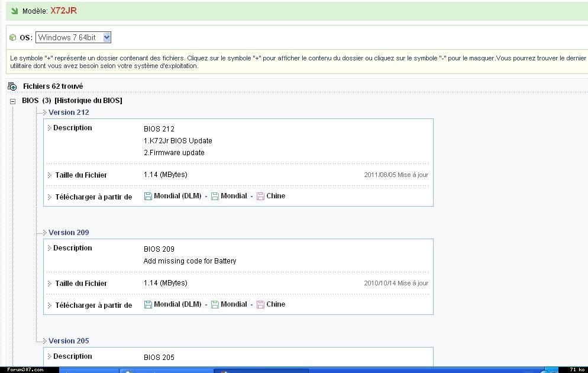
Task: Download BIOS 209 from Mondial (DLM)
Action: [x=177, y=304]
